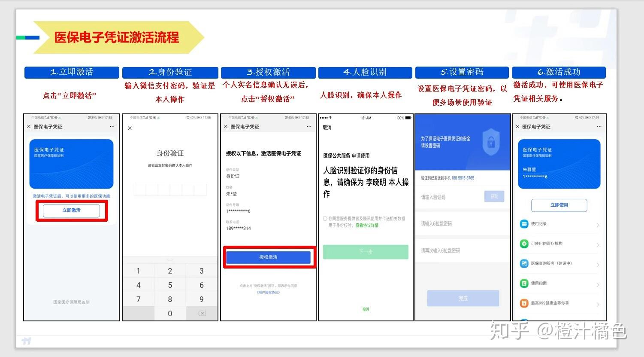Open the more options (...) icon on 激活成功 screen
This screenshot has width=644, height=357.
(x=599, y=126)
